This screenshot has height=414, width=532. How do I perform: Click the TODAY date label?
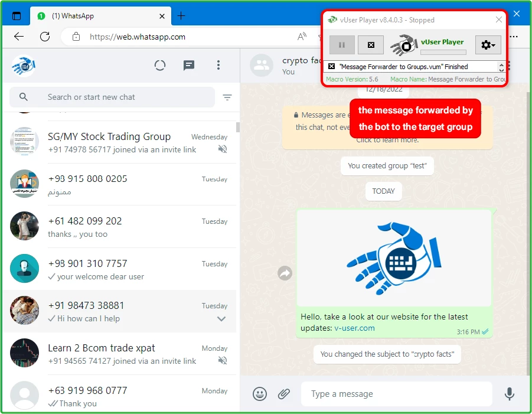[383, 191]
